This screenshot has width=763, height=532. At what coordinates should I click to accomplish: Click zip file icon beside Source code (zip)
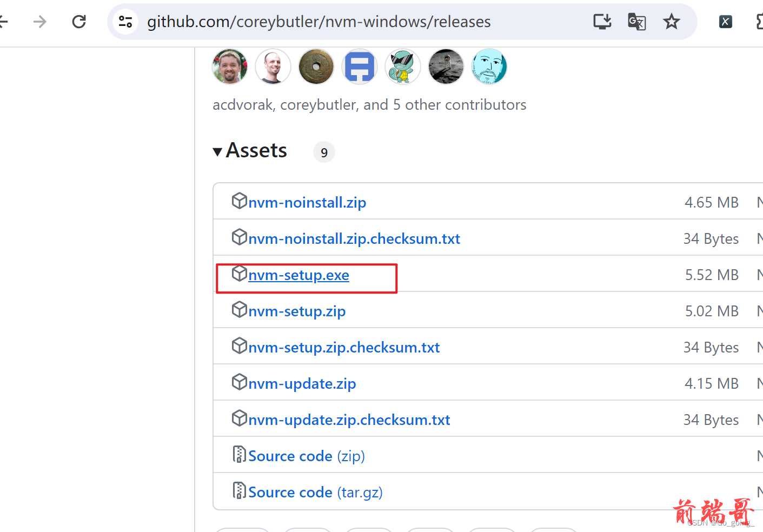click(x=239, y=454)
